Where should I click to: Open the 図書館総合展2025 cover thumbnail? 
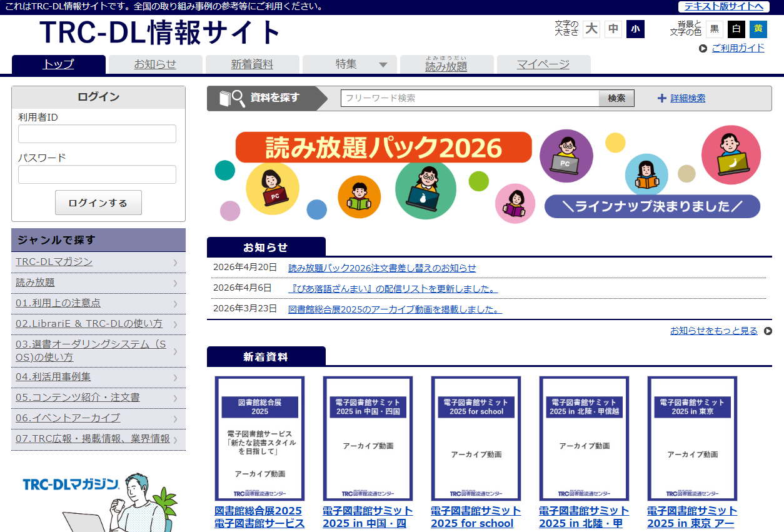(259, 438)
